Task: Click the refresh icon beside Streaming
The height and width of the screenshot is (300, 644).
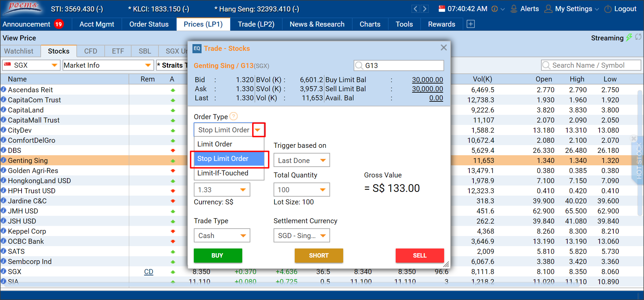Action: point(638,37)
